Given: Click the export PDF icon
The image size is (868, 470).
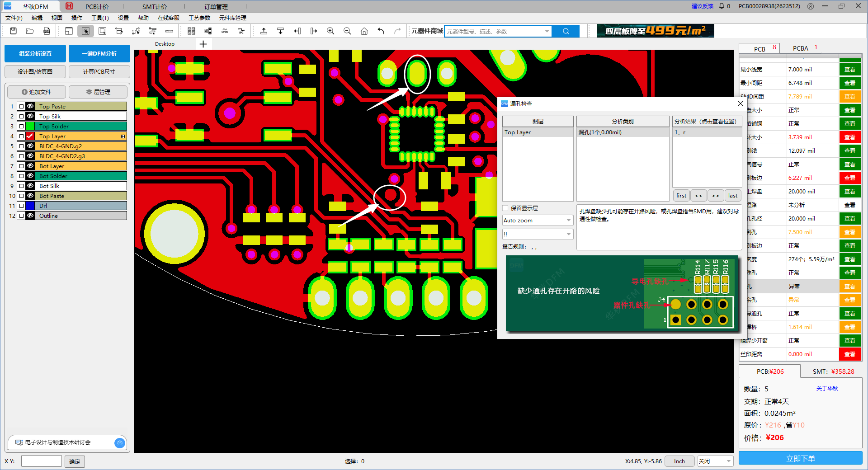Looking at the screenshot, I should 47,31.
